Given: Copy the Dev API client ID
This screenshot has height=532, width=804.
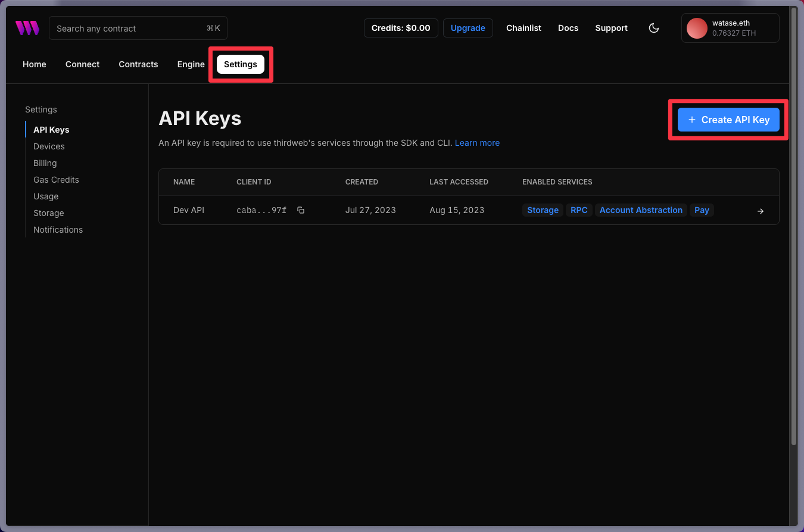Looking at the screenshot, I should point(301,210).
